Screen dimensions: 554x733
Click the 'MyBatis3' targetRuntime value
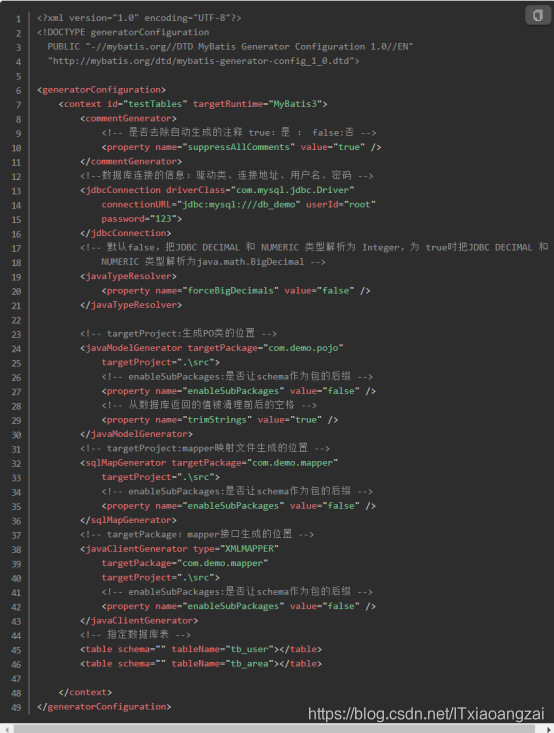(295, 104)
